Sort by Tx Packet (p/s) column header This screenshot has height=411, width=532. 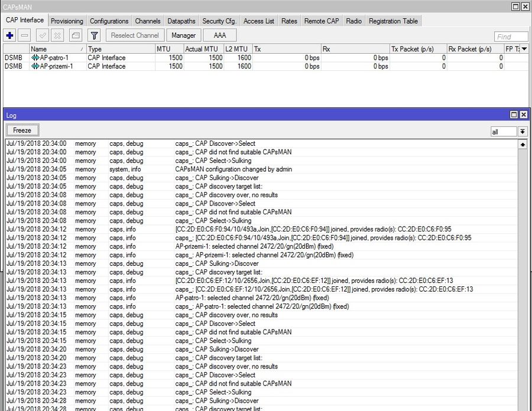click(x=418, y=49)
